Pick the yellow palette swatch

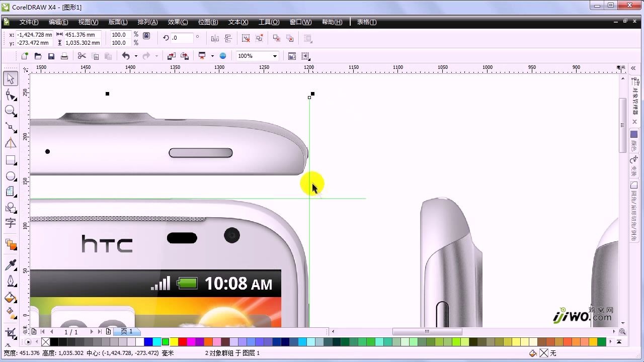[174, 342]
